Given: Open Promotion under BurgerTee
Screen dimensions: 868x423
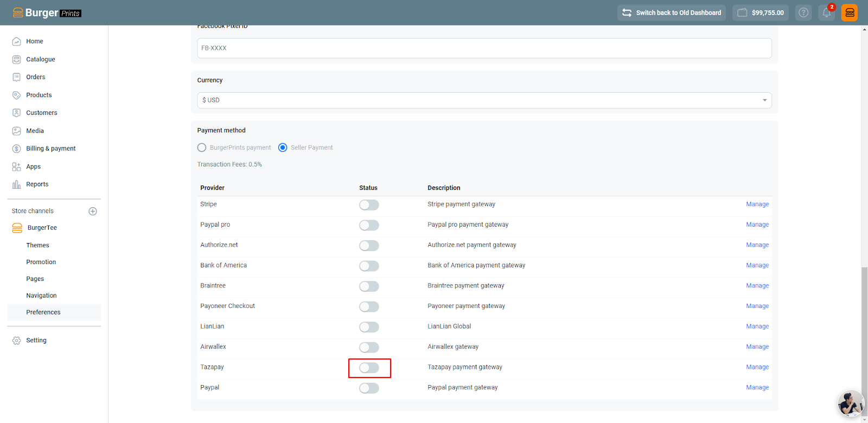Looking at the screenshot, I should tap(41, 262).
